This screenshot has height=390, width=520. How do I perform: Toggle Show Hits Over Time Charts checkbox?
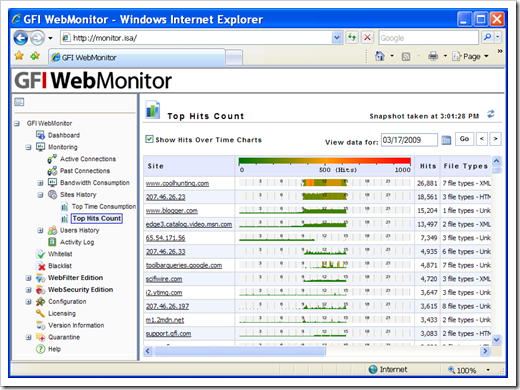(149, 139)
